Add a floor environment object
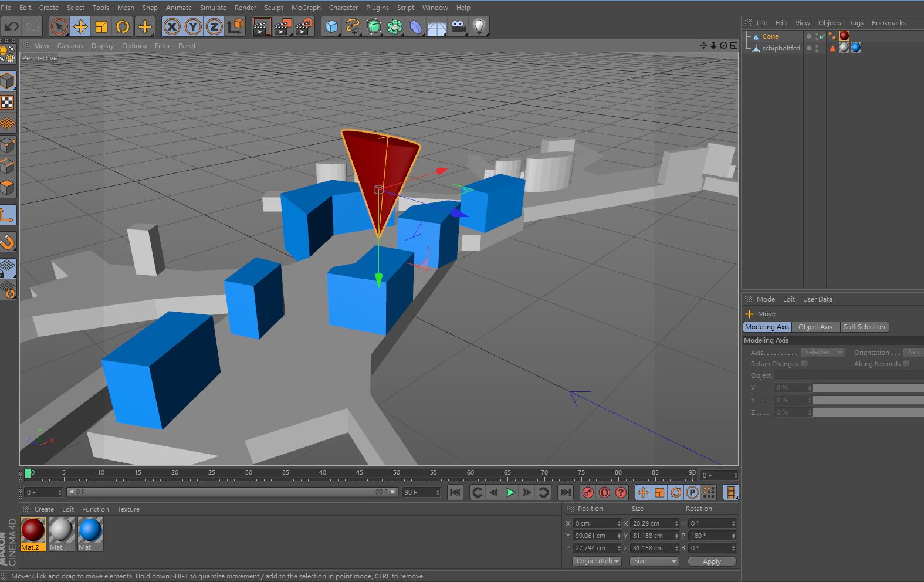924x582 pixels. (x=437, y=26)
